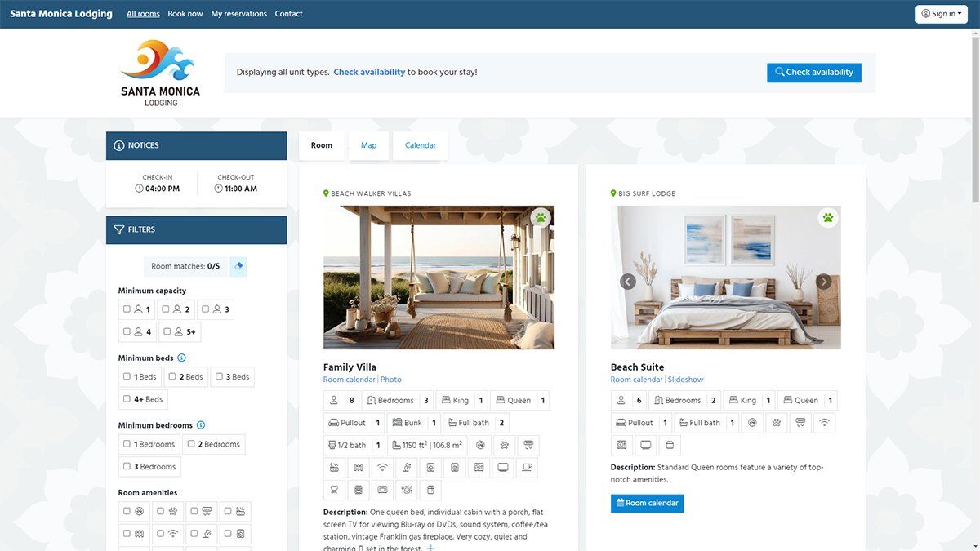Click the Santa Monica Lodging brand title

[61, 14]
